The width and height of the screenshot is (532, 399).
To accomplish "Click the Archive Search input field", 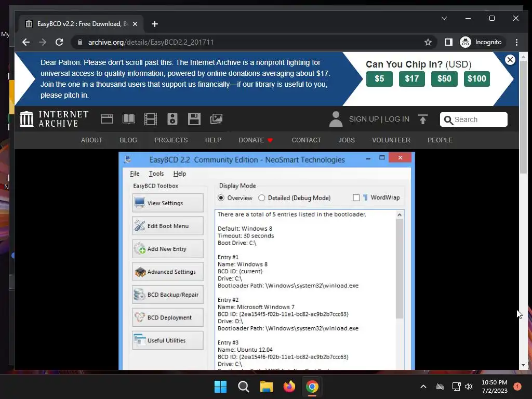I will coord(474,119).
